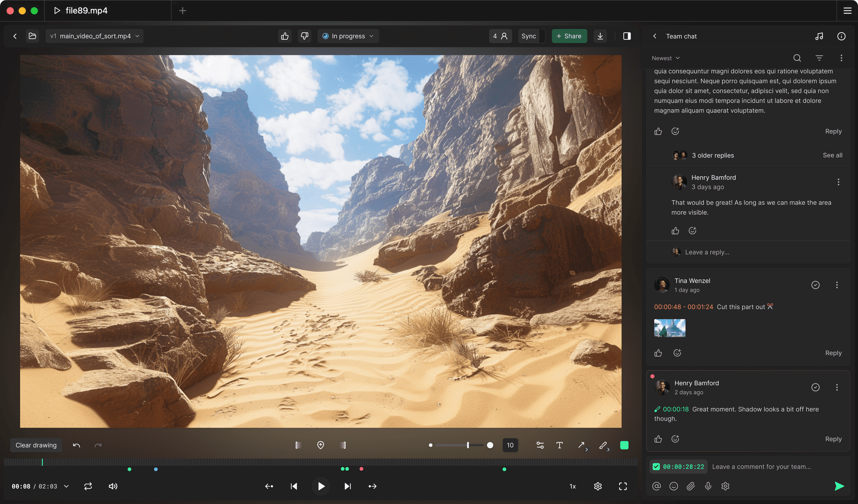Open Tina Wenzel's comment thumbnail
This screenshot has width=858, height=504.
(669, 328)
